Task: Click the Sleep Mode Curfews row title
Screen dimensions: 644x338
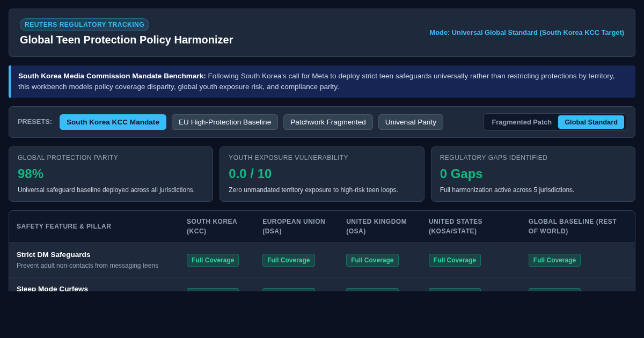Action: pos(53,289)
